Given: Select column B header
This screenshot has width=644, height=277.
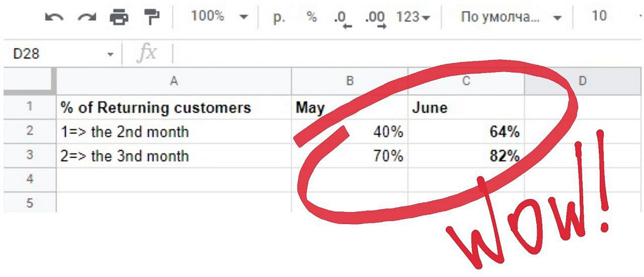Looking at the screenshot, I should tap(350, 81).
